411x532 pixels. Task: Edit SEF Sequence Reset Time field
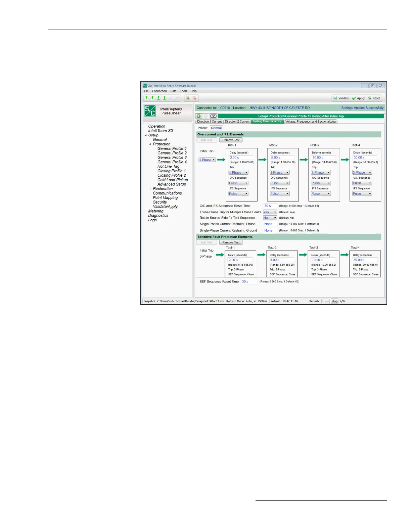coord(249,282)
